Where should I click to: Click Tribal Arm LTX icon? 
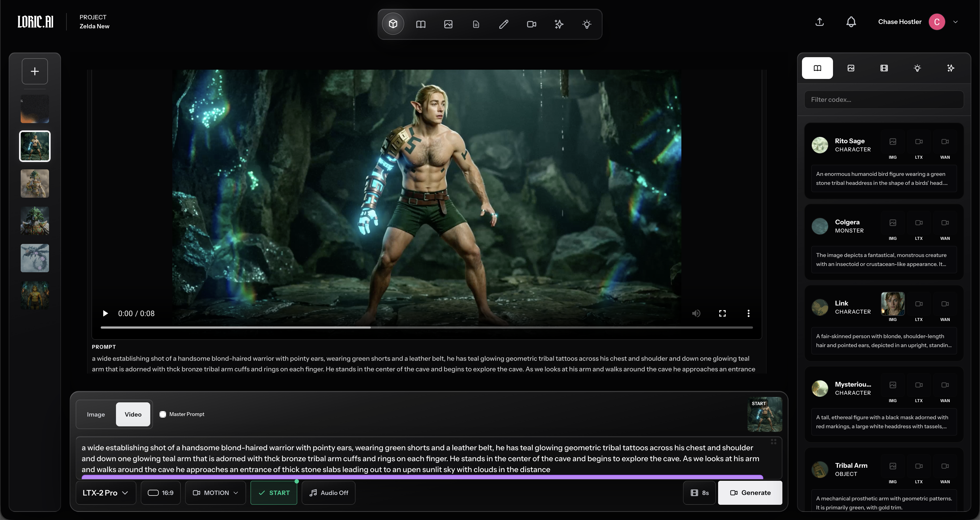click(919, 466)
